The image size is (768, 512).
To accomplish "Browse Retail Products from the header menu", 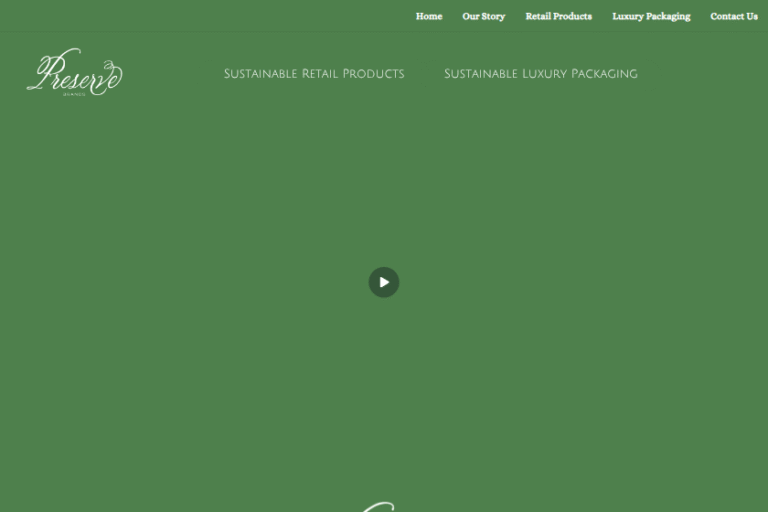I will pyautogui.click(x=558, y=16).
